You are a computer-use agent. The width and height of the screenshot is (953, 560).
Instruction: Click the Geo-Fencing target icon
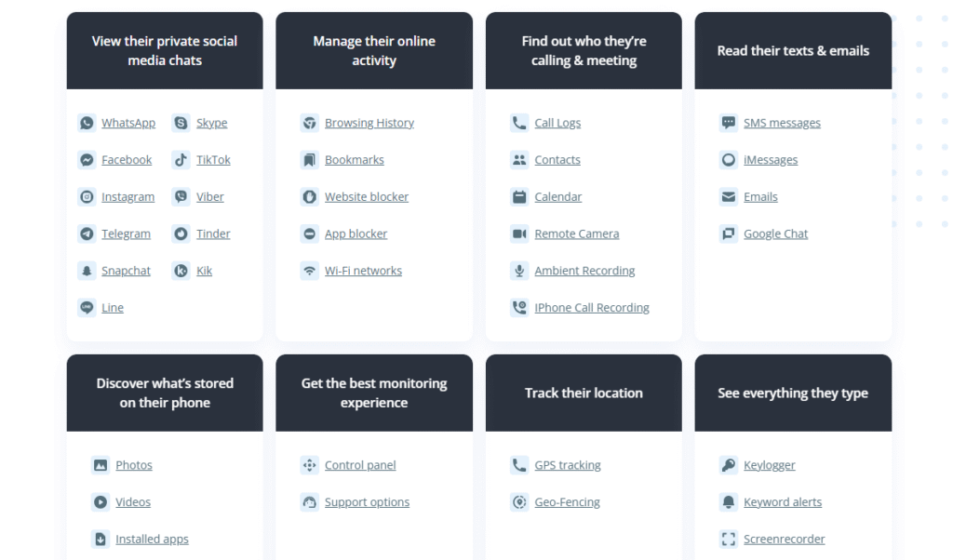click(x=519, y=502)
